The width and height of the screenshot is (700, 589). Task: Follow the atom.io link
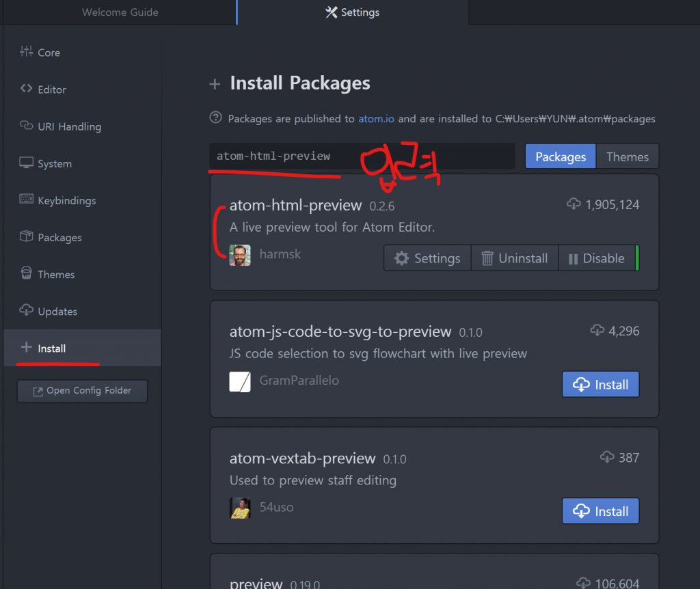pyautogui.click(x=377, y=119)
